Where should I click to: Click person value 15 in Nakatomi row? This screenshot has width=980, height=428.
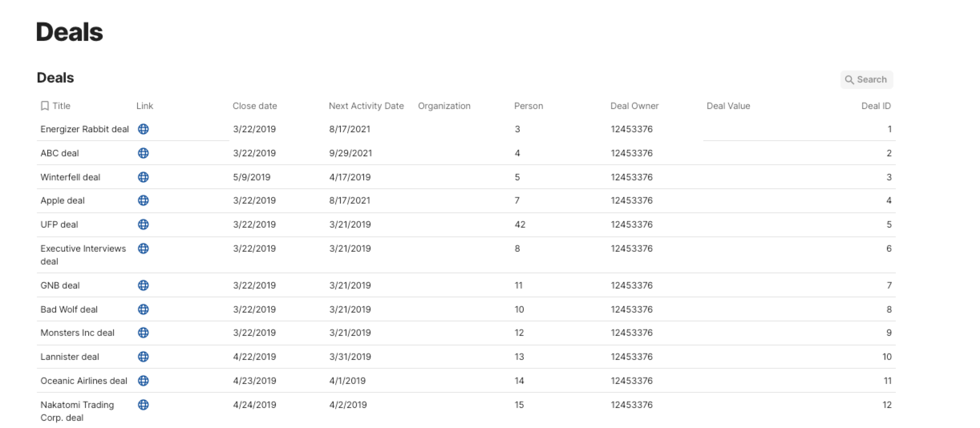(519, 405)
